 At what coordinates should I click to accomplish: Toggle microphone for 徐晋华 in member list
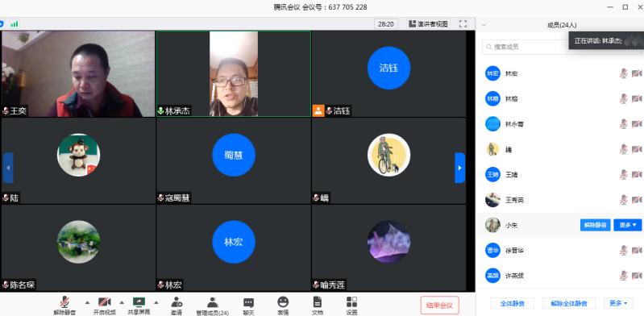point(624,250)
